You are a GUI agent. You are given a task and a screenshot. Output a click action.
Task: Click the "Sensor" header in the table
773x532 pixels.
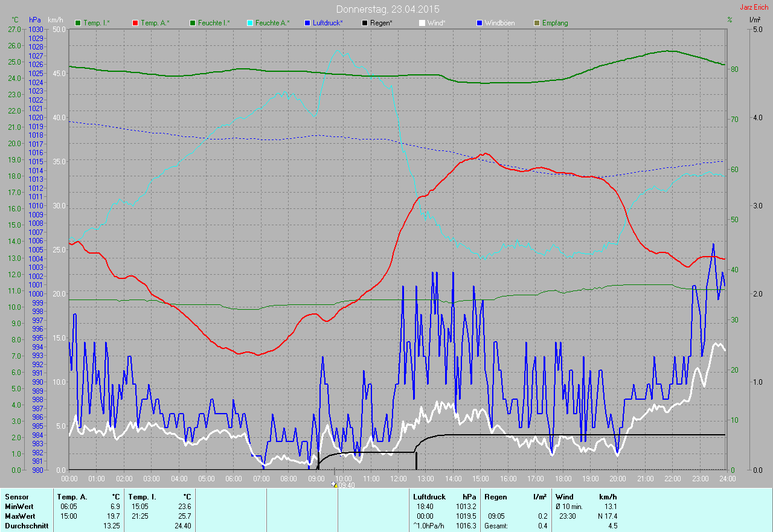coord(16,496)
